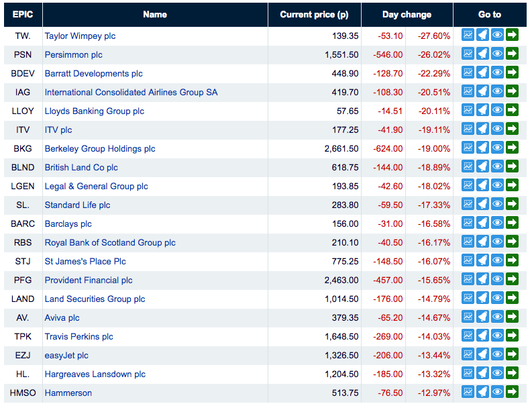Viewport: 532px width, 408px height.
Task: Select the percentage change -12.97%
Action: coord(434,393)
